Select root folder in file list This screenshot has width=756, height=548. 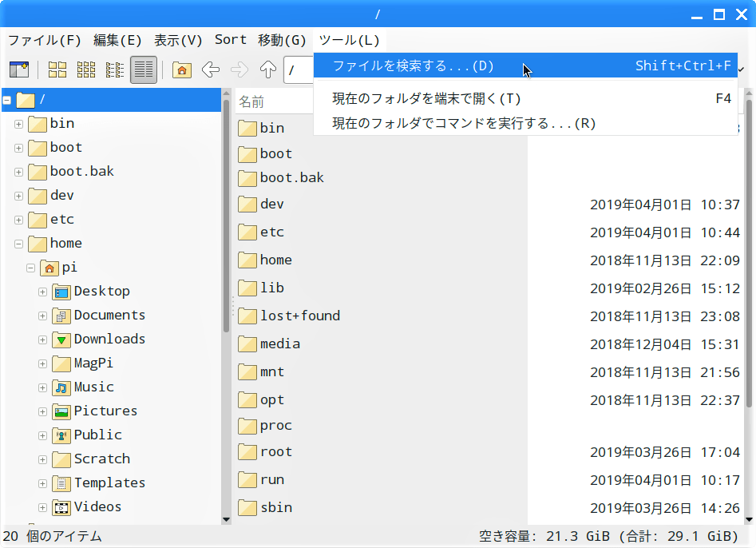coord(265,452)
